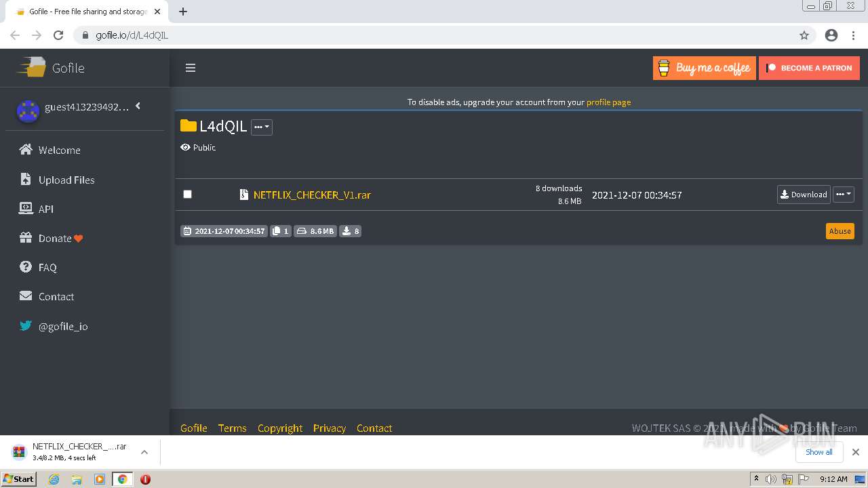The width and height of the screenshot is (868, 488).
Task: Show hidden tray icons arrow
Action: (x=757, y=479)
